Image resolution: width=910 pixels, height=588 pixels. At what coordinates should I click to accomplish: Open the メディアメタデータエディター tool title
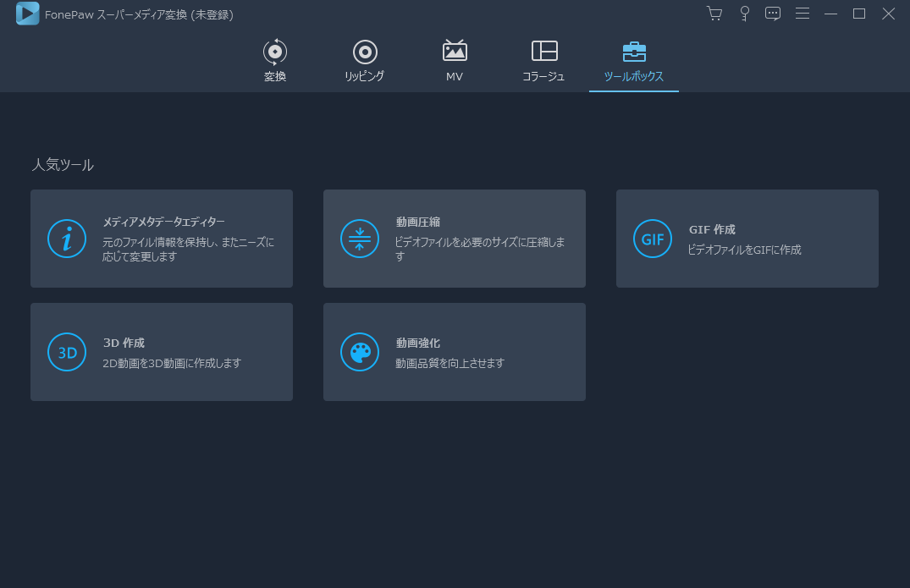pos(163,223)
